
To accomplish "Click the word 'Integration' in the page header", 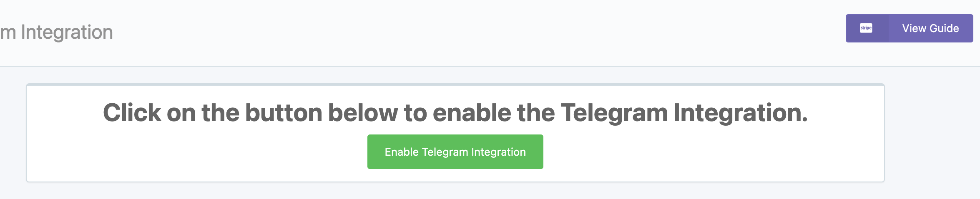I will (x=67, y=32).
